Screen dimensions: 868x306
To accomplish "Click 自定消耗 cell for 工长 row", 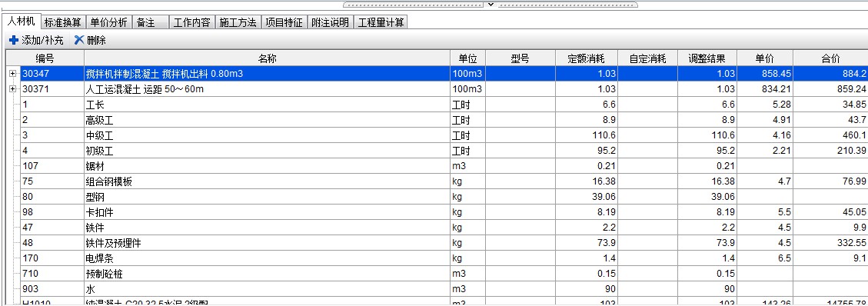I will [x=647, y=105].
